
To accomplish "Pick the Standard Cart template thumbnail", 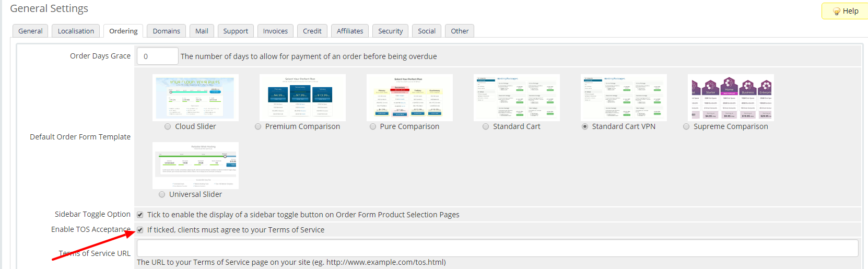I will (x=517, y=98).
